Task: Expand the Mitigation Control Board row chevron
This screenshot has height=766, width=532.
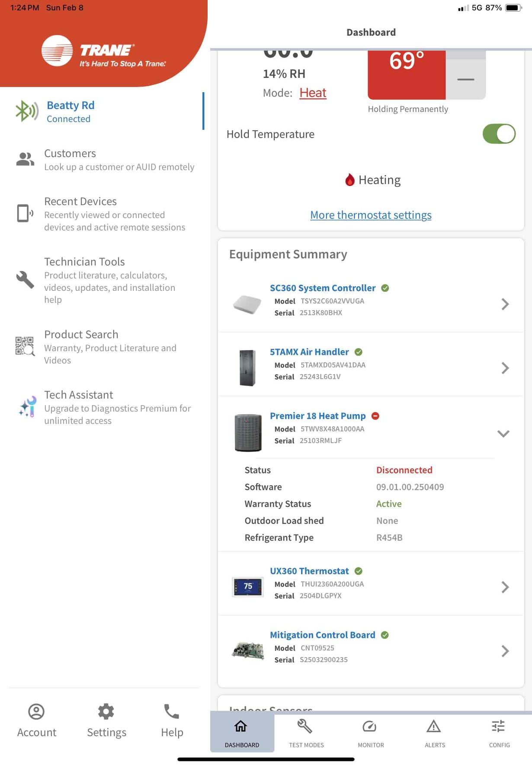Action: click(505, 651)
